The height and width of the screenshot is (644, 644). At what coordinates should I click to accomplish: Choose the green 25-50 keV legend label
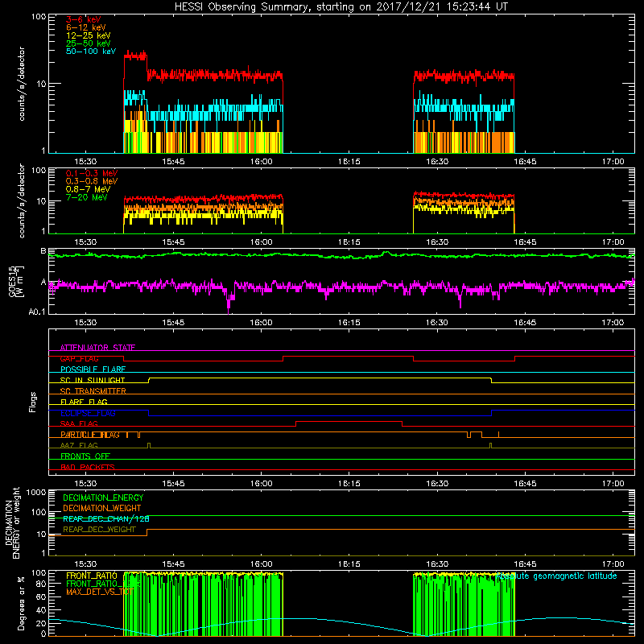pyautogui.click(x=89, y=43)
